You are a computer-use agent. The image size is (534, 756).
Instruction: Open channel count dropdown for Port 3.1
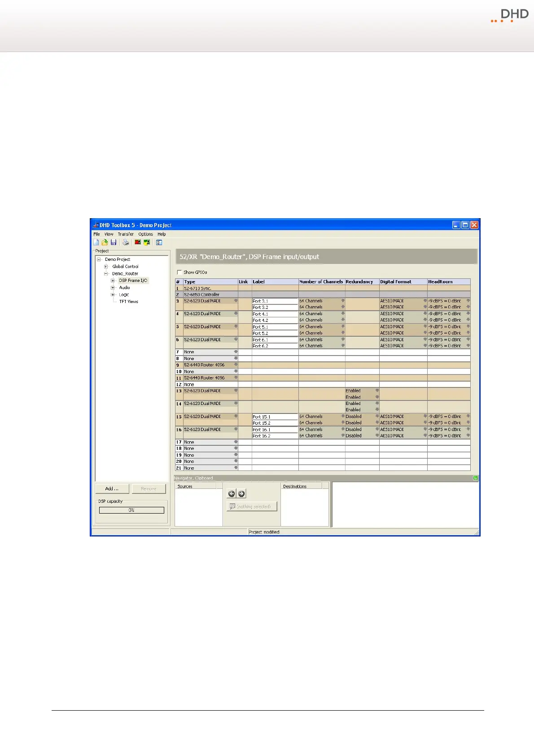click(343, 301)
